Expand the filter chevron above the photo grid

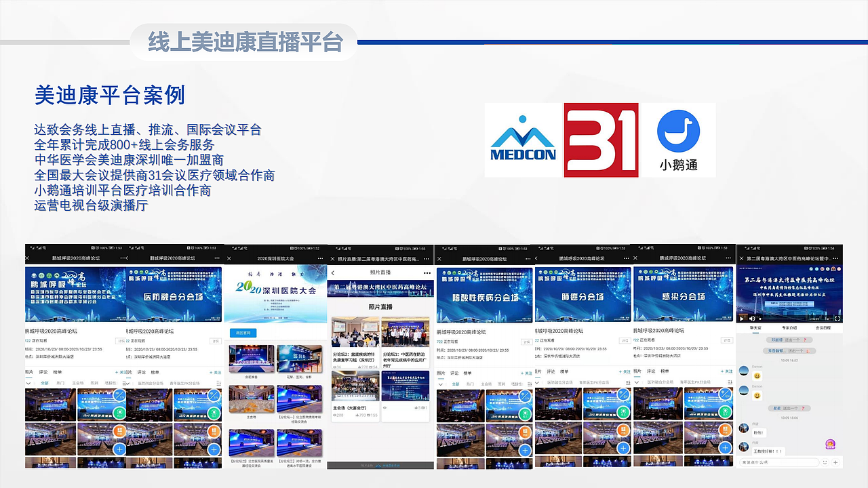[x=441, y=384]
